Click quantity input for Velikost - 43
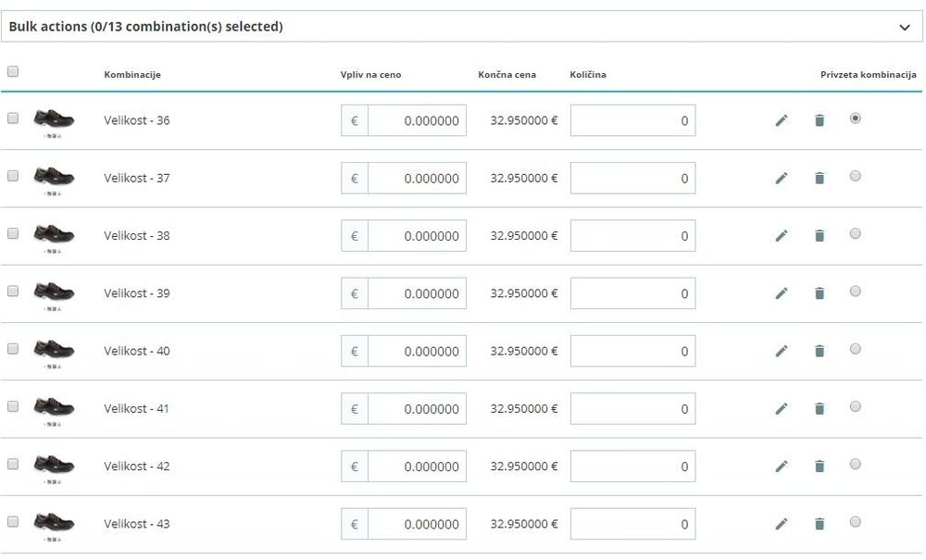Image resolution: width=926 pixels, height=560 pixels. (x=632, y=524)
